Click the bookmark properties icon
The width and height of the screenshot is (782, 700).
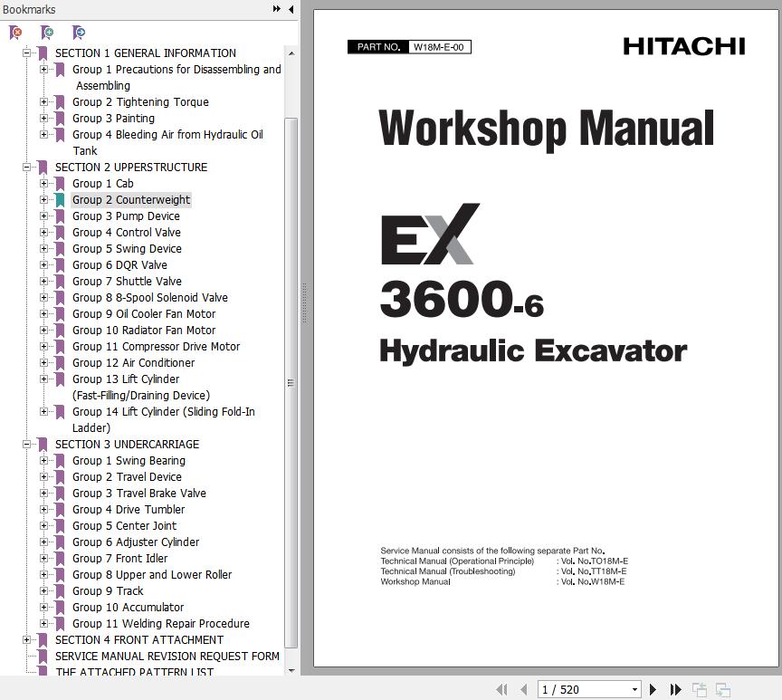click(x=79, y=33)
